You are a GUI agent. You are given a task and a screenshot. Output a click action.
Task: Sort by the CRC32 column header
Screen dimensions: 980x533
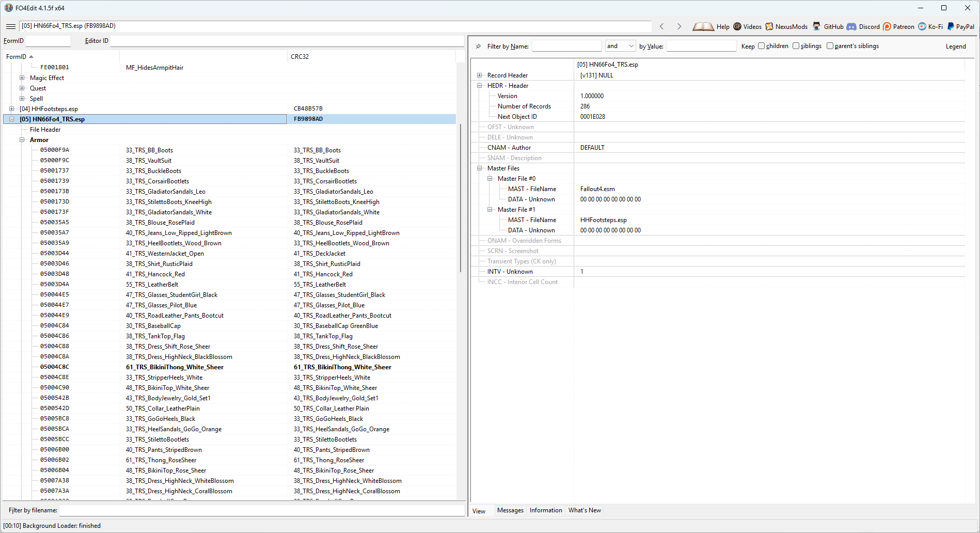point(371,57)
